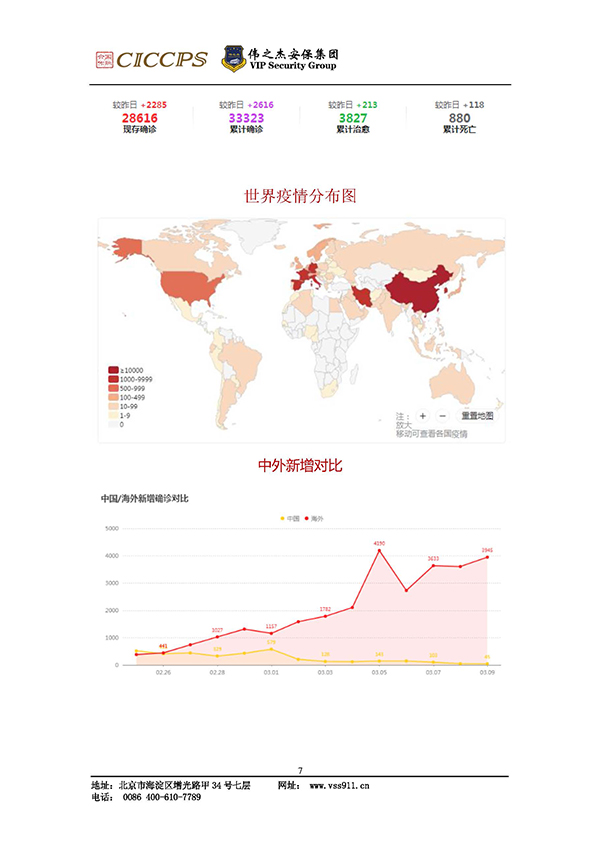Select the ≥10000 legend color swatch
The width and height of the screenshot is (600, 853).
point(112,370)
